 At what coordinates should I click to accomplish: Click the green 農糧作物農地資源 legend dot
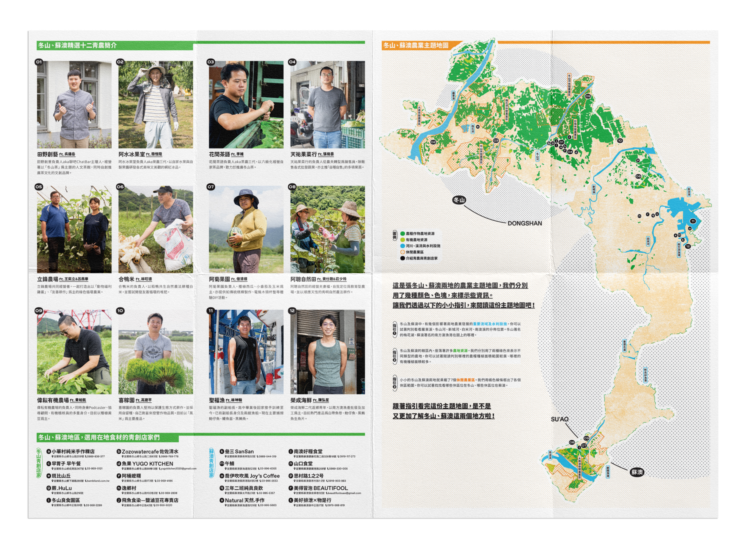(x=403, y=233)
